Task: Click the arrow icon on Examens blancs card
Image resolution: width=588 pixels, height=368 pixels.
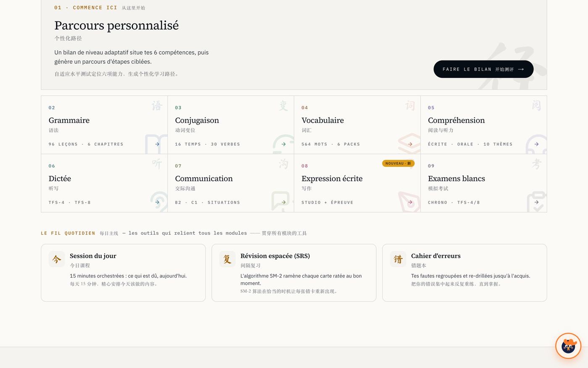Action: tap(536, 202)
